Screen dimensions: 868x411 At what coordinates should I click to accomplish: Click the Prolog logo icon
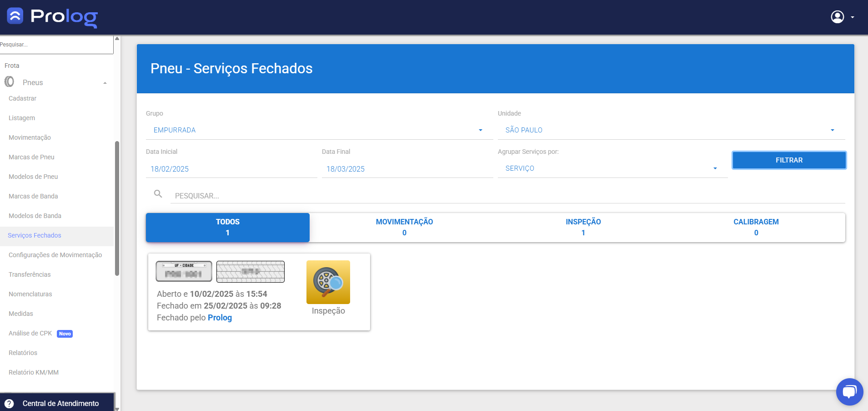click(x=15, y=16)
